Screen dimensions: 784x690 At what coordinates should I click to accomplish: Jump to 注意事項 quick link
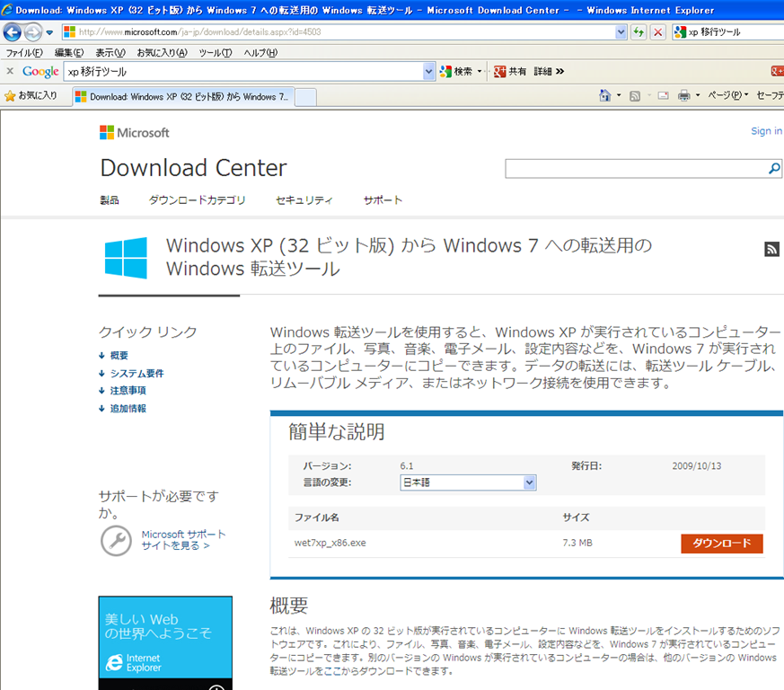(x=128, y=390)
